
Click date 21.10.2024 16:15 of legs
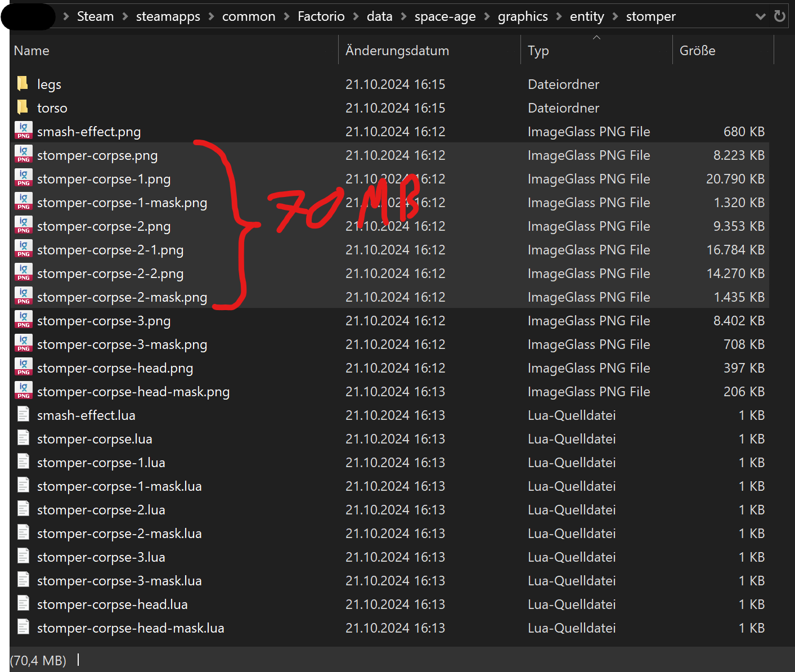click(x=395, y=84)
